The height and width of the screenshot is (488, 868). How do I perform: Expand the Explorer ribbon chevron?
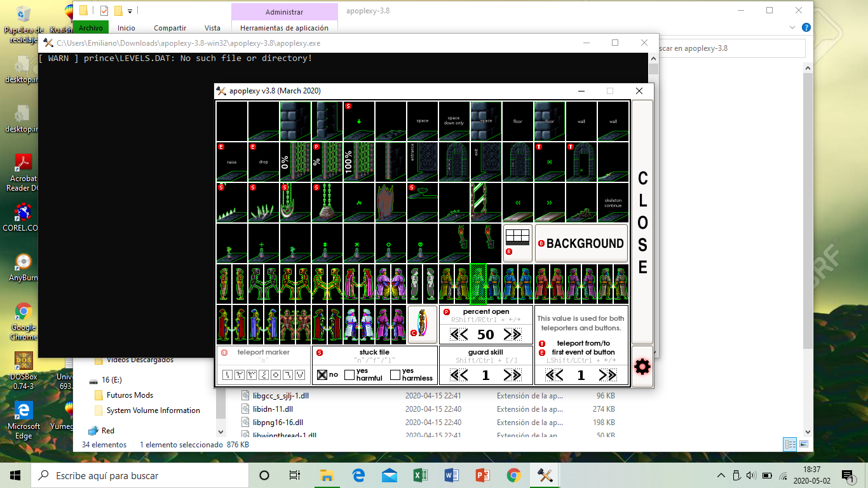tap(792, 28)
